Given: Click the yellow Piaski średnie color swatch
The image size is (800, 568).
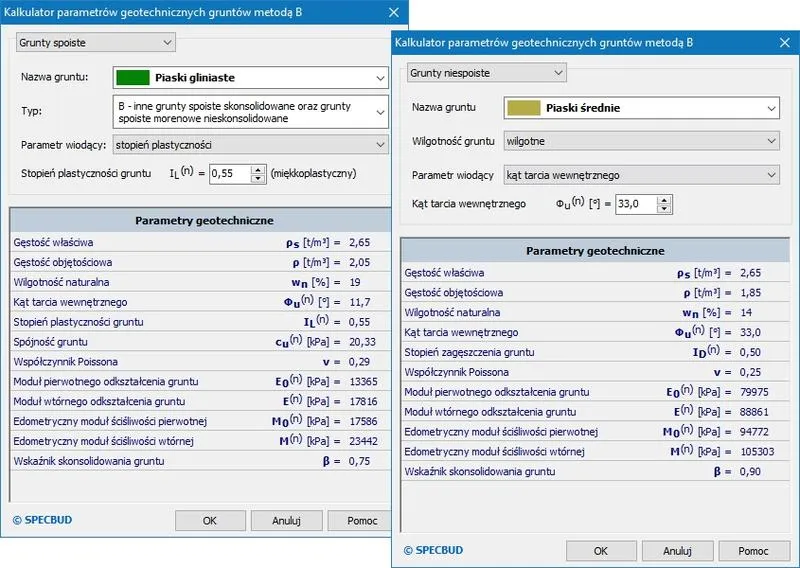Looking at the screenshot, I should click(x=522, y=108).
